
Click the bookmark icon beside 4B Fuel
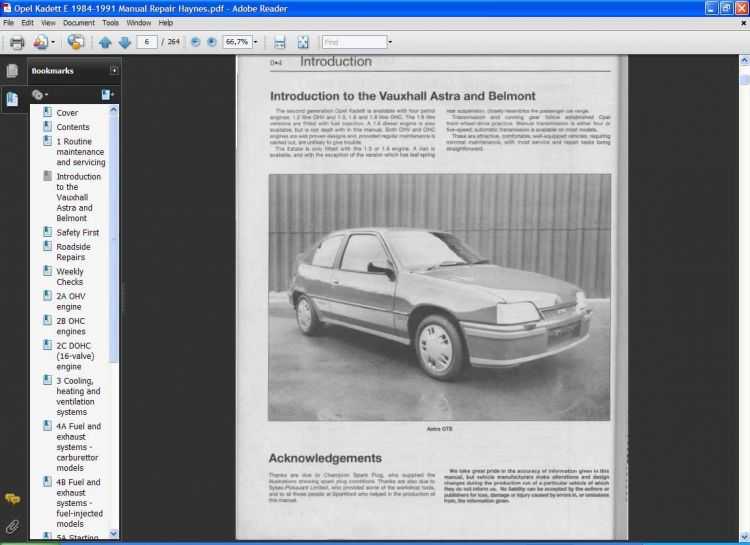point(47,481)
